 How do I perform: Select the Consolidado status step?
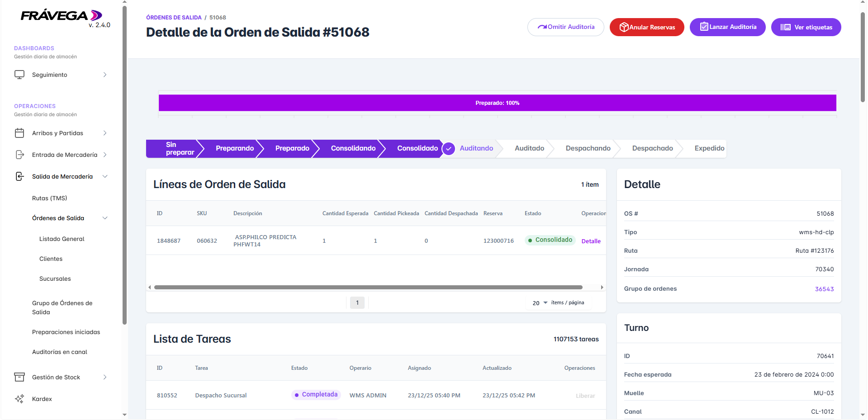[x=417, y=148]
